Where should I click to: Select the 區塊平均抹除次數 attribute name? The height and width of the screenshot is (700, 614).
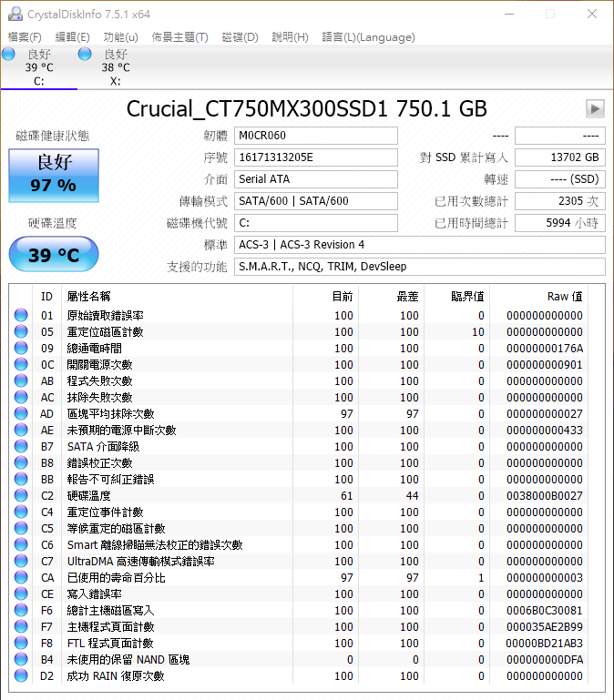pos(110,413)
